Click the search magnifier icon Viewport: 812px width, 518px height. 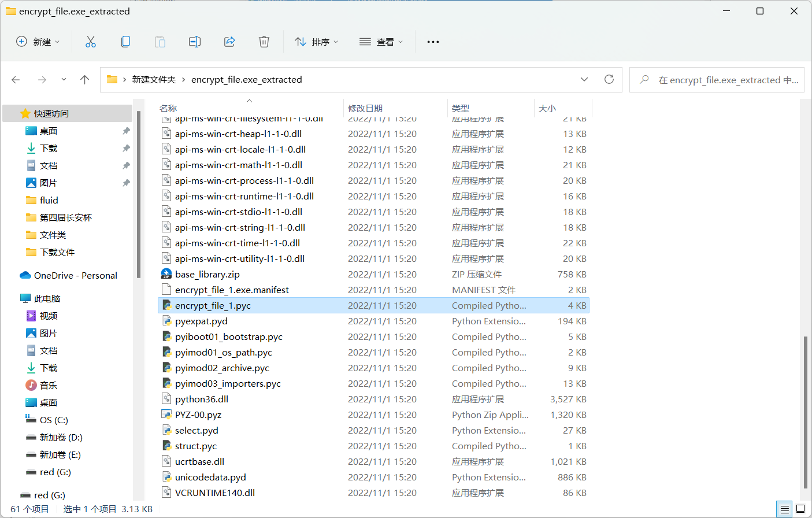pyautogui.click(x=644, y=80)
